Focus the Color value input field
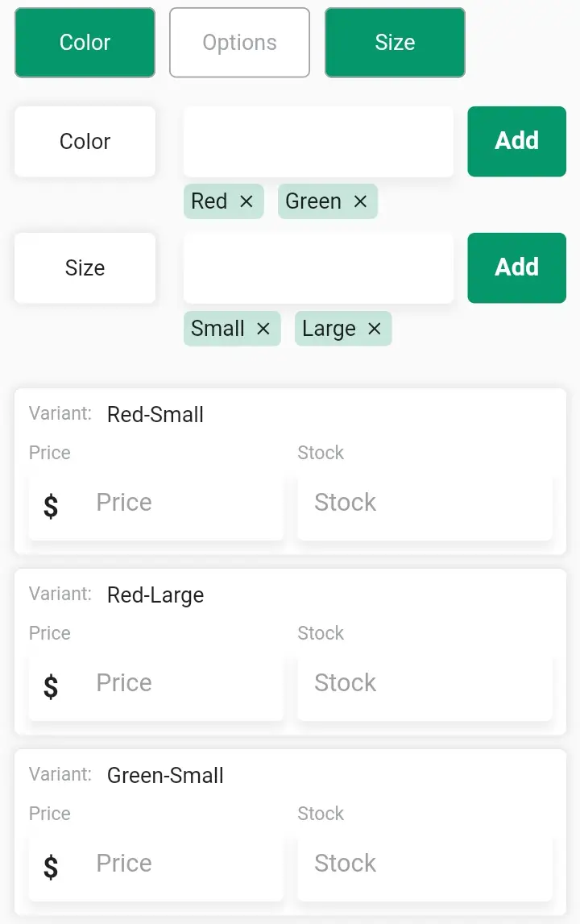 318,142
